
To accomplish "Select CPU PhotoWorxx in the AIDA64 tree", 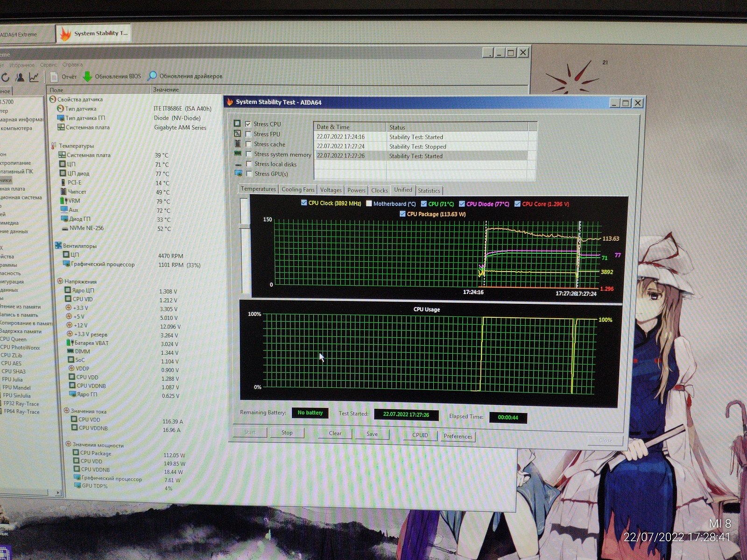I will (20, 347).
